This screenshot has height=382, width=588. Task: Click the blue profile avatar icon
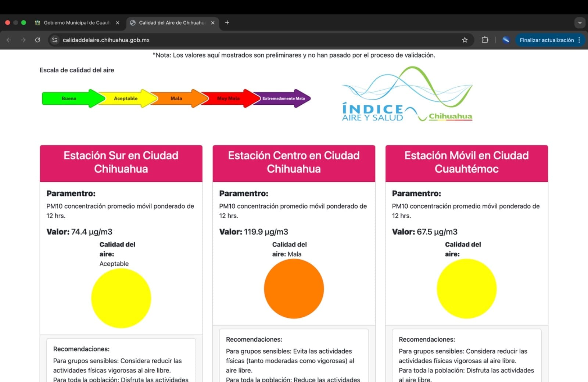click(x=506, y=40)
